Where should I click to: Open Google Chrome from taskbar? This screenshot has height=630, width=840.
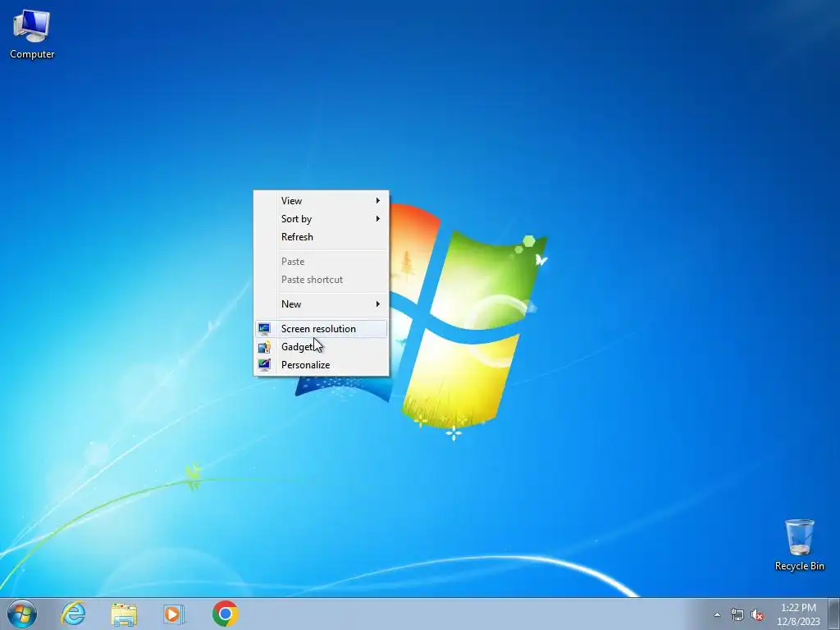pyautogui.click(x=225, y=614)
